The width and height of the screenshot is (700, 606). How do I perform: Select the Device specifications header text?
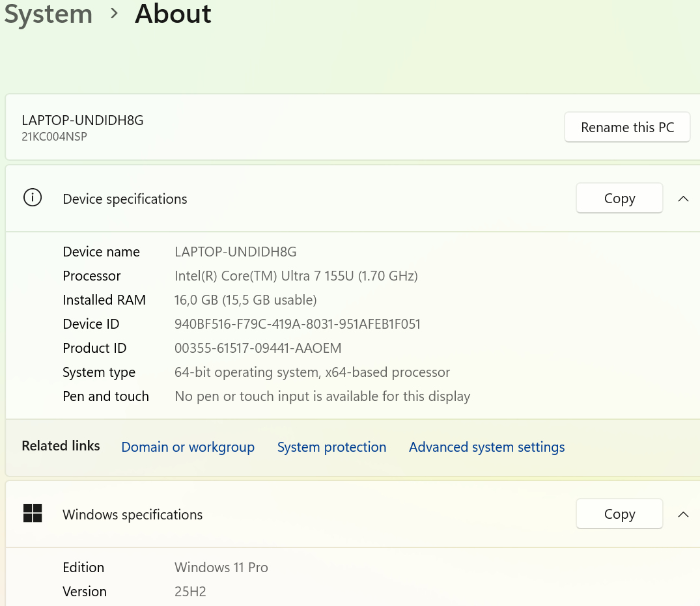pos(125,199)
